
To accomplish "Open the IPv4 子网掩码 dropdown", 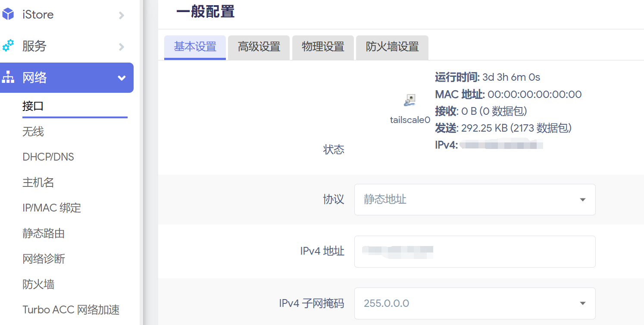I will (475, 303).
